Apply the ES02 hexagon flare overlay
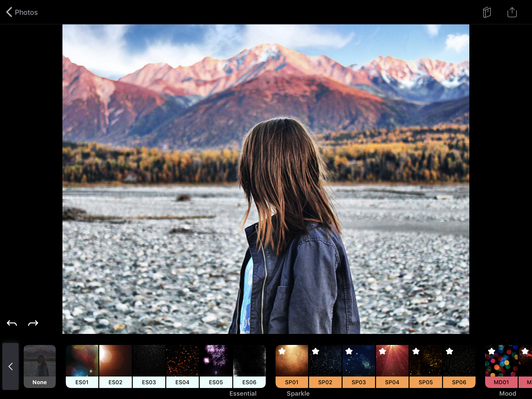 116,366
